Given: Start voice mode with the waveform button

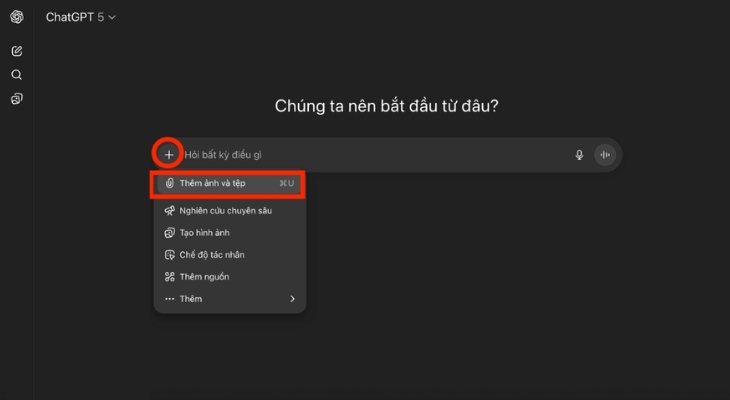Looking at the screenshot, I should point(605,155).
